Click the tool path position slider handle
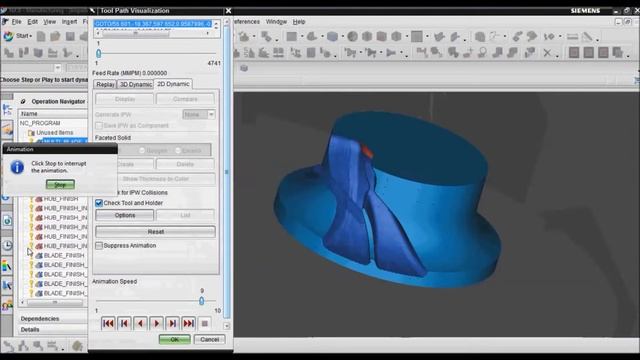The height and width of the screenshot is (360, 640). point(98,53)
